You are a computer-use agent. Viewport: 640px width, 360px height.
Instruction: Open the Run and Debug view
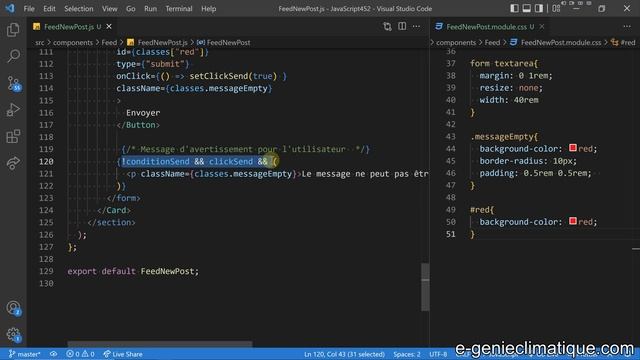(x=13, y=110)
